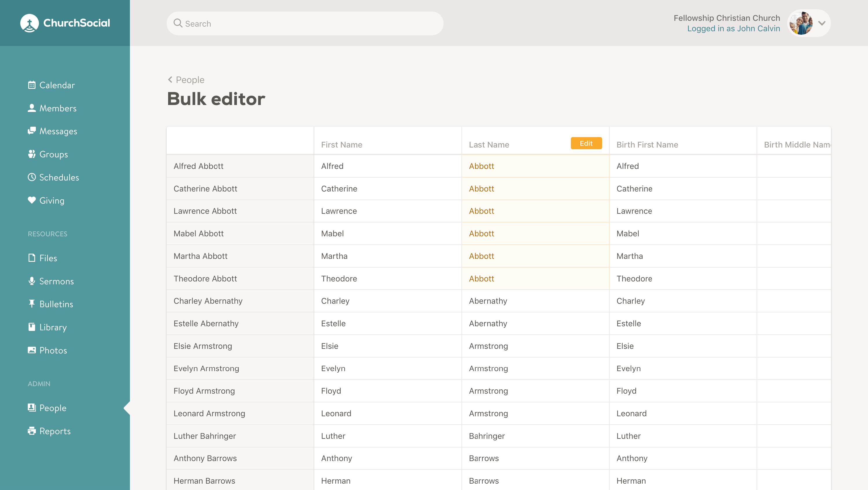Expand the user account dropdown chevron
Screen dimensions: 868x490
pos(822,23)
